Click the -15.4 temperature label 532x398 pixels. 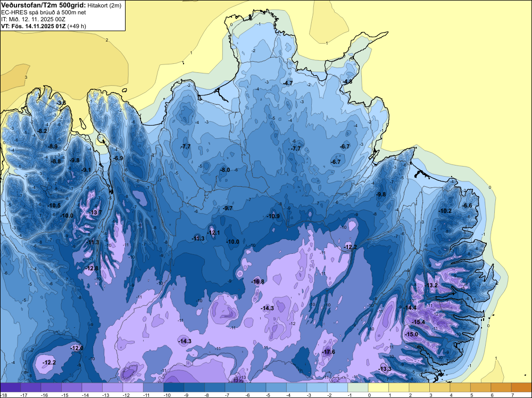click(419, 322)
